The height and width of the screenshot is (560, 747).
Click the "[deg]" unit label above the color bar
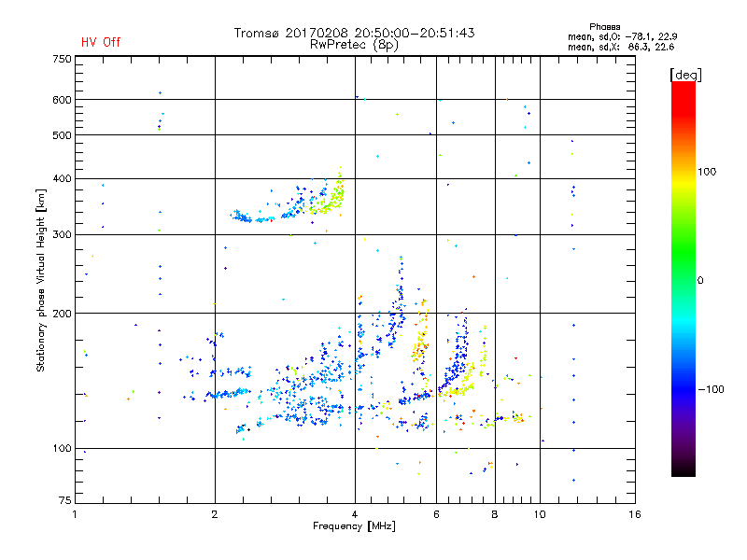pos(685,75)
